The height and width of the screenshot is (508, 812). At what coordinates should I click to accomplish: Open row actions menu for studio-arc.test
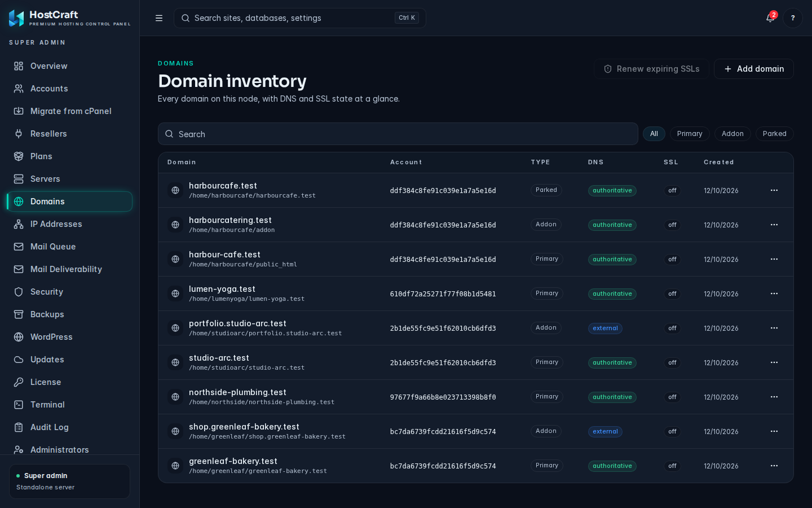point(774,362)
